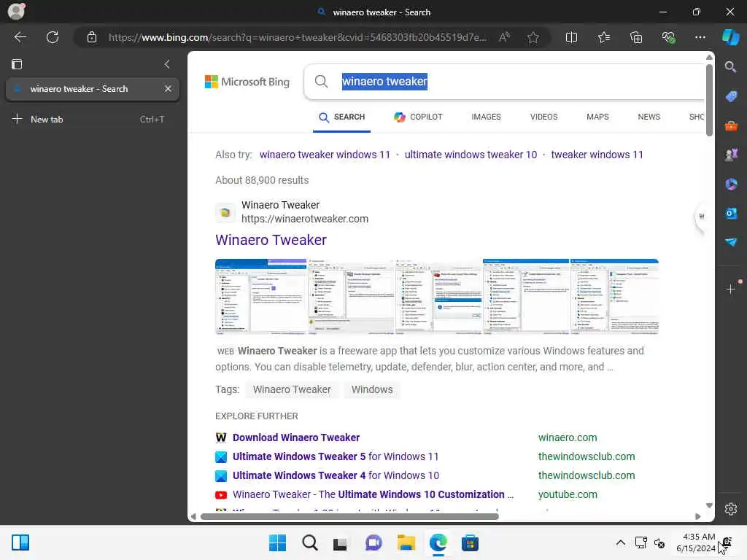Open Settings and more ellipsis menu

point(700,37)
